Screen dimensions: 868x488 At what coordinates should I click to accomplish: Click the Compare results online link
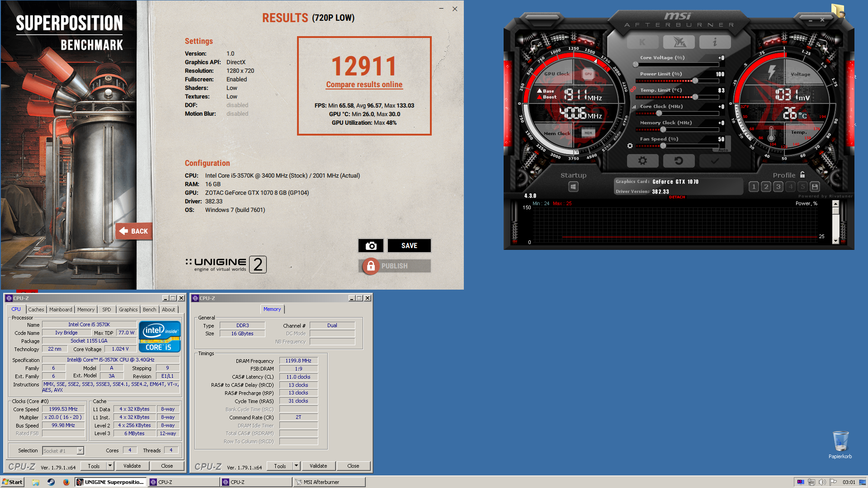tap(364, 84)
